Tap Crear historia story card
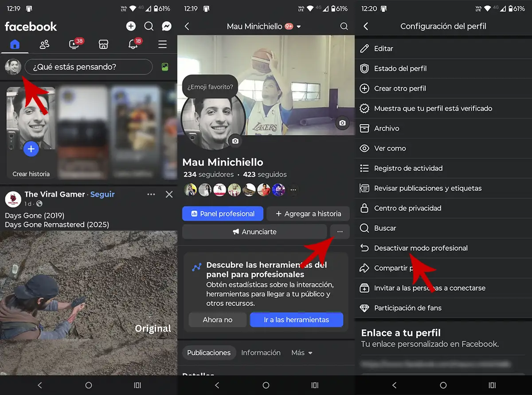Screen dimensions: 532x395 31,133
